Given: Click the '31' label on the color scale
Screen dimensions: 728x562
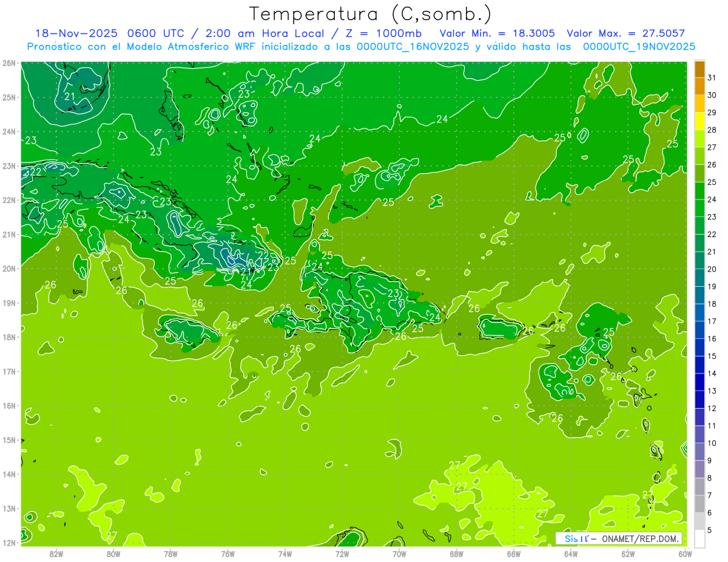Looking at the screenshot, I should [712, 78].
